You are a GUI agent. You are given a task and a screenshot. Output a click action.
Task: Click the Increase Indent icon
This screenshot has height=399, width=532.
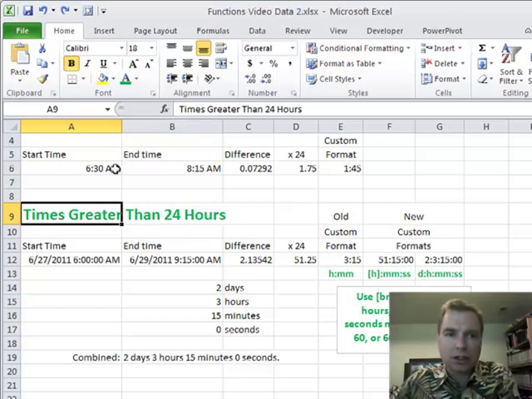(x=187, y=79)
